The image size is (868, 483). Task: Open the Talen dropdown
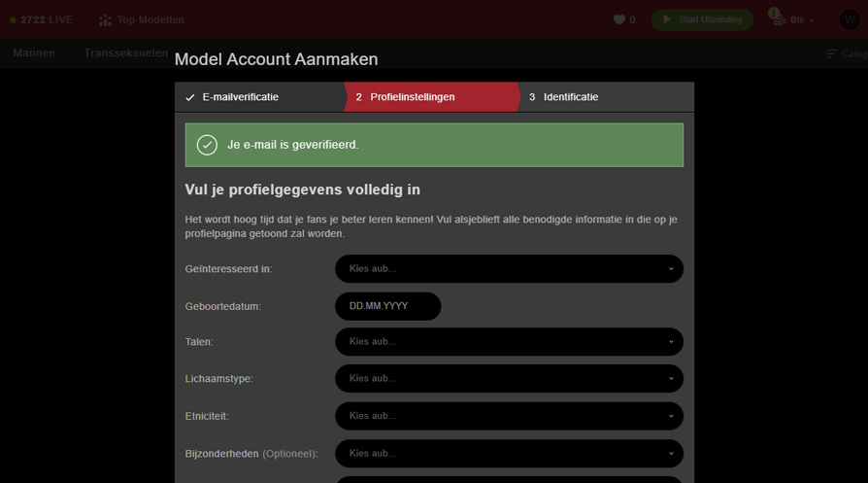(509, 342)
